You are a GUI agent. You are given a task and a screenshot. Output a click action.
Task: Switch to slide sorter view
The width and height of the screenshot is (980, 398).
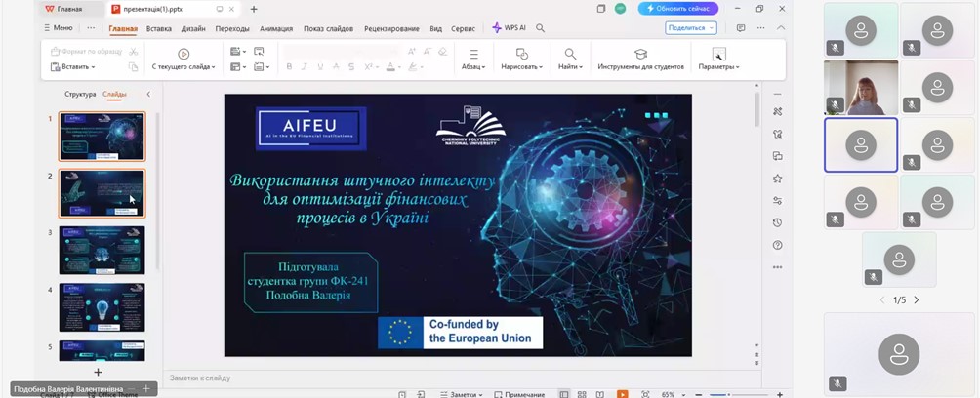click(x=582, y=394)
